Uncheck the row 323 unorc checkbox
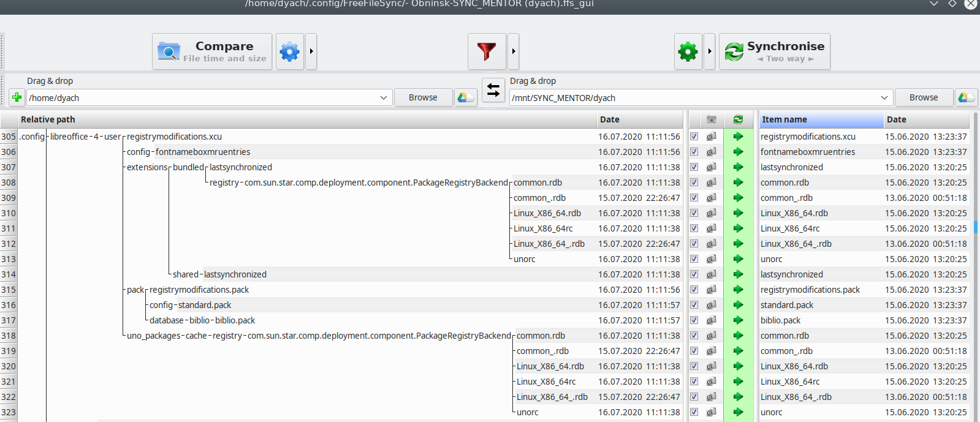 pyautogui.click(x=694, y=412)
